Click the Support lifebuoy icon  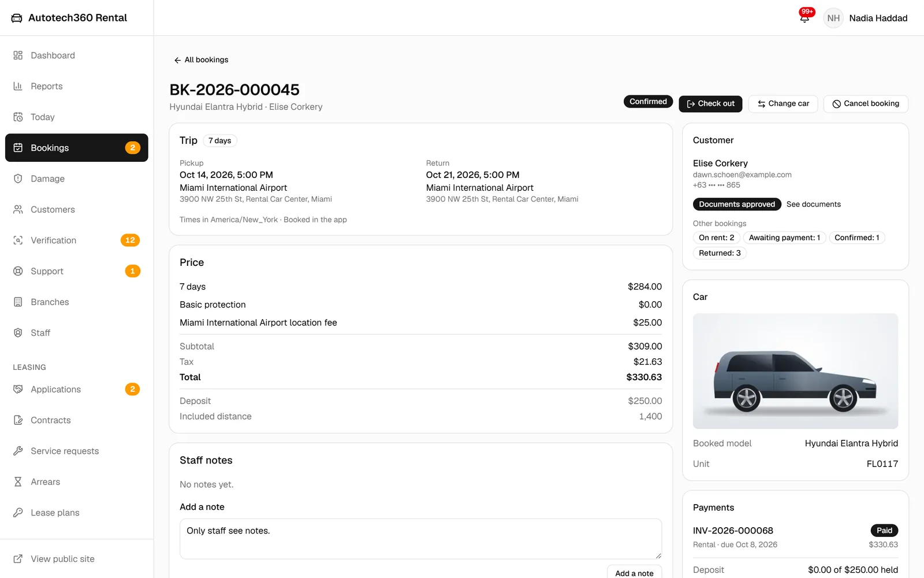pyautogui.click(x=18, y=271)
